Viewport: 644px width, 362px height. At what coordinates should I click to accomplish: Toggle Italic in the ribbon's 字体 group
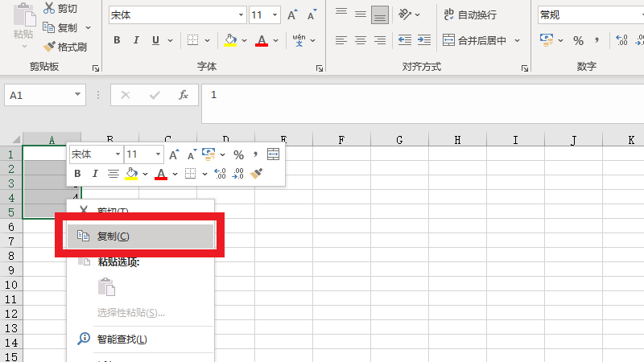point(137,40)
